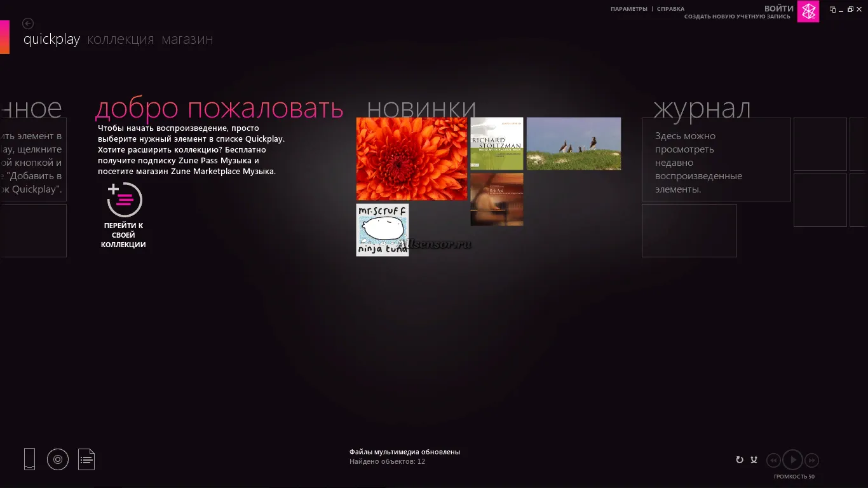Open the Richard Stoltzman album cover
This screenshot has height=488, width=868.
pyautogui.click(x=497, y=144)
